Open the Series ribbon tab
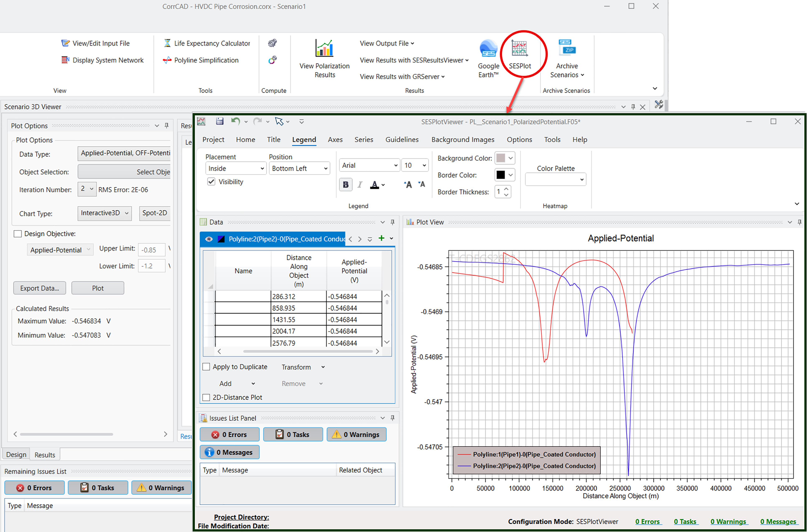Screen dimensions: 807x532 (364, 139)
